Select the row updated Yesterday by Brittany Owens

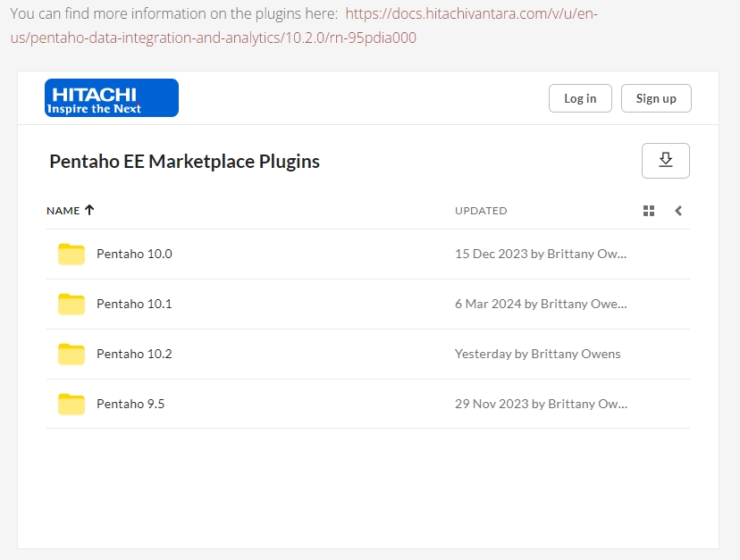click(x=537, y=354)
